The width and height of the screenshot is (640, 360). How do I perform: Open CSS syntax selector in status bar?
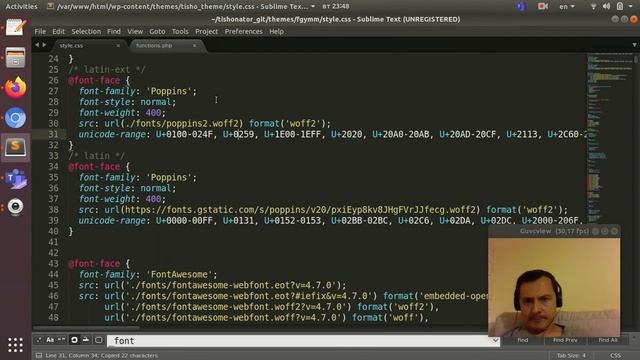tap(616, 356)
